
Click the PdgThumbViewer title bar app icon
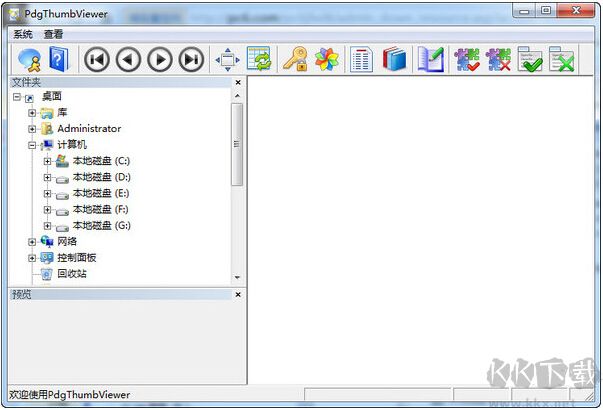[15, 15]
